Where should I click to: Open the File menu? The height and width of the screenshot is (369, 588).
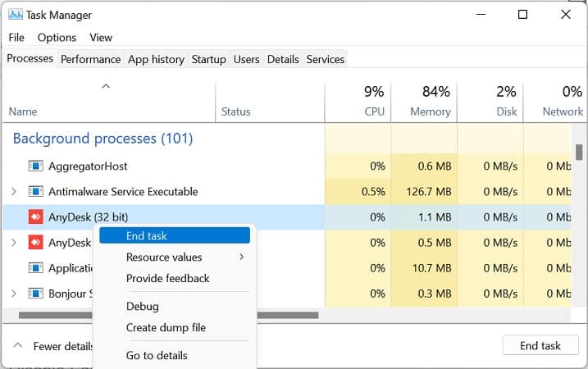(16, 38)
